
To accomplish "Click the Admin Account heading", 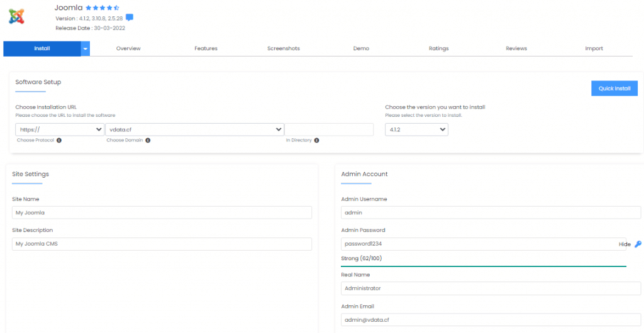I will coord(364,174).
